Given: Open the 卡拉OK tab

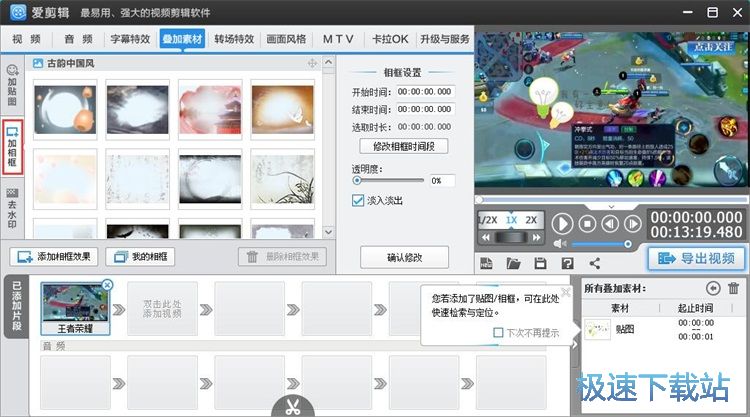Looking at the screenshot, I should point(390,39).
